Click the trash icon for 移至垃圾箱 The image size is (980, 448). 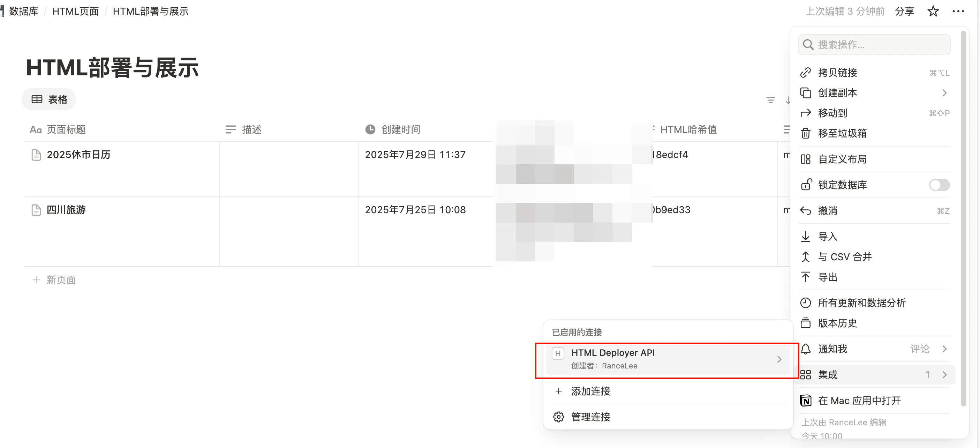[805, 134]
